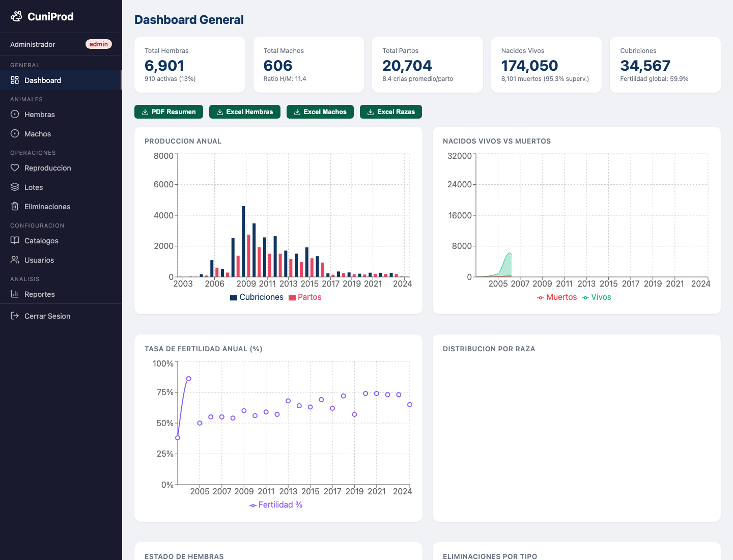Click the Machos circle icon in sidebar
Screen dimensions: 733x560
click(15, 133)
